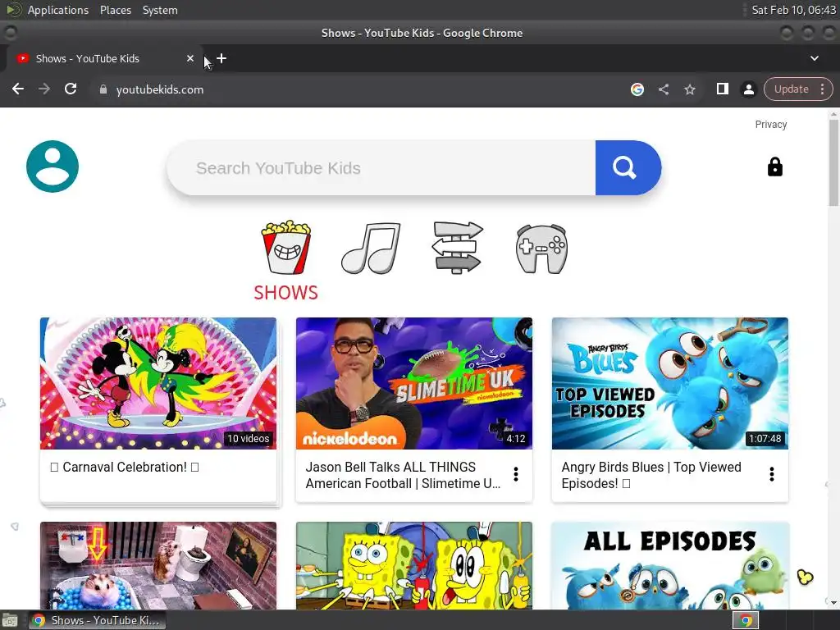This screenshot has height=630, width=840.
Task: Select the Explore signpost category
Action: [458, 248]
